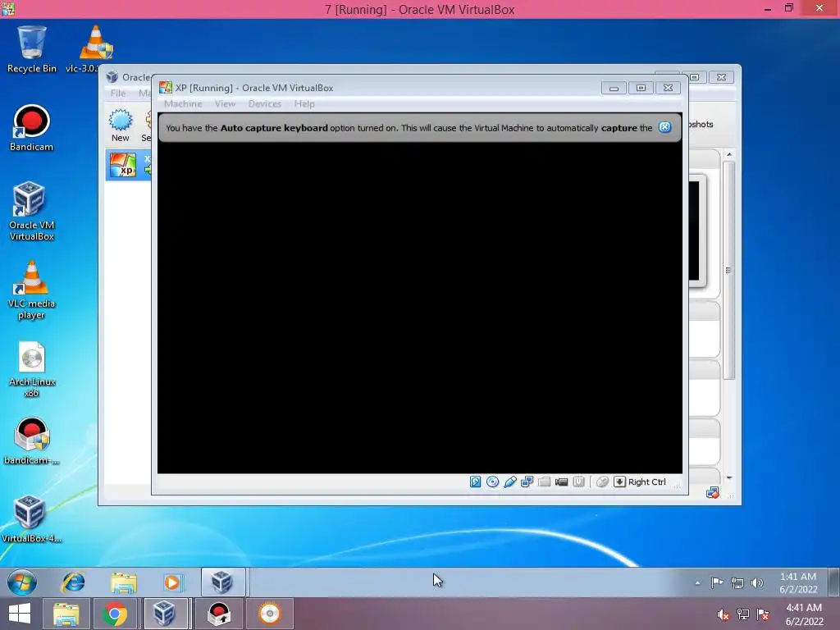This screenshot has height=630, width=840.
Task: Click the hard disk activity status icon
Action: pyautogui.click(x=475, y=482)
